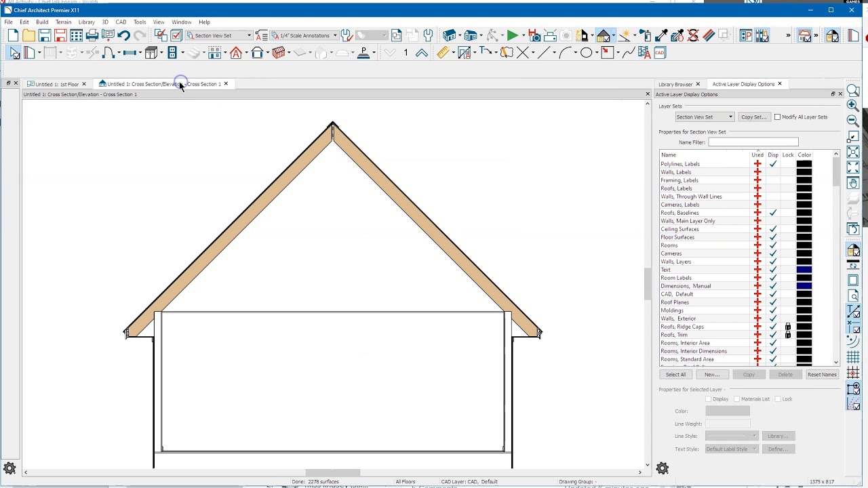The width and height of the screenshot is (868, 488).
Task: Open a plan with the folder icon
Action: click(28, 36)
